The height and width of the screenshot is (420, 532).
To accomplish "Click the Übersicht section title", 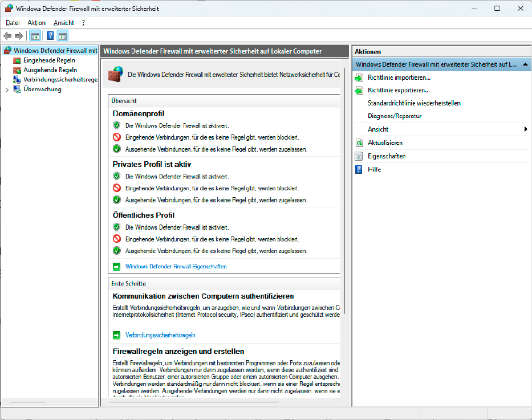I will pyautogui.click(x=124, y=101).
